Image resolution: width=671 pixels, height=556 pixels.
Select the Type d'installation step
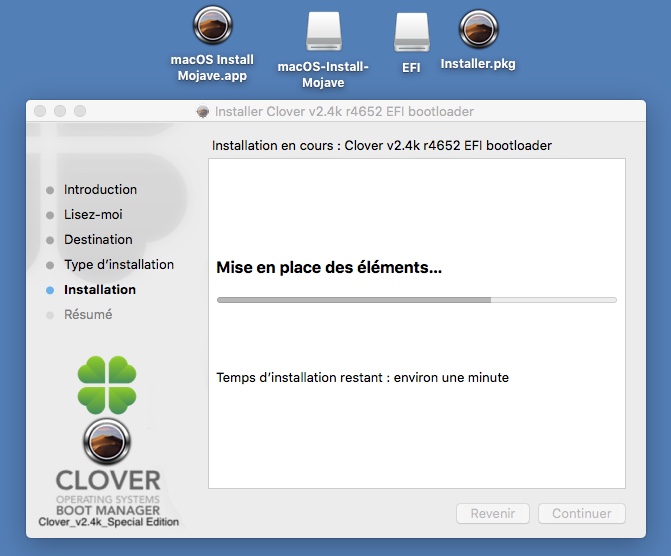119,265
